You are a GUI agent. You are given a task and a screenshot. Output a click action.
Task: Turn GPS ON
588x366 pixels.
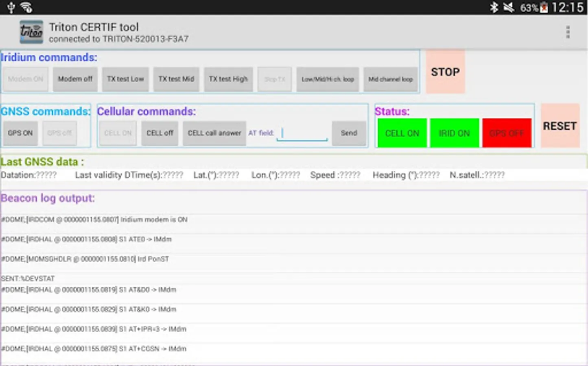(20, 133)
